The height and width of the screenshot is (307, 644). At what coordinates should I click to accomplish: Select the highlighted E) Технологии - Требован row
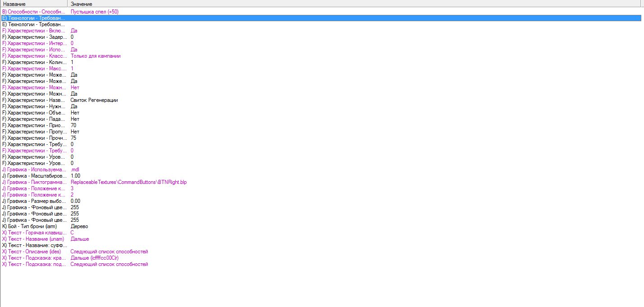click(321, 18)
